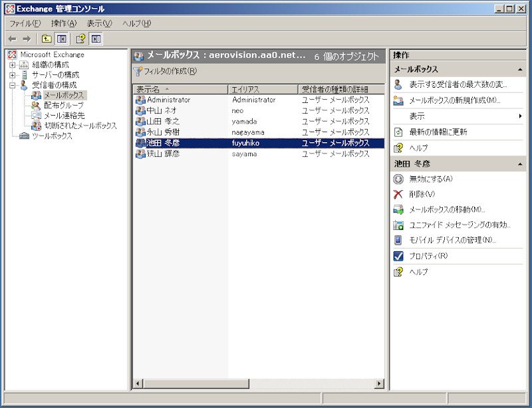Click the ツールボックス toolbox icon

point(24,136)
